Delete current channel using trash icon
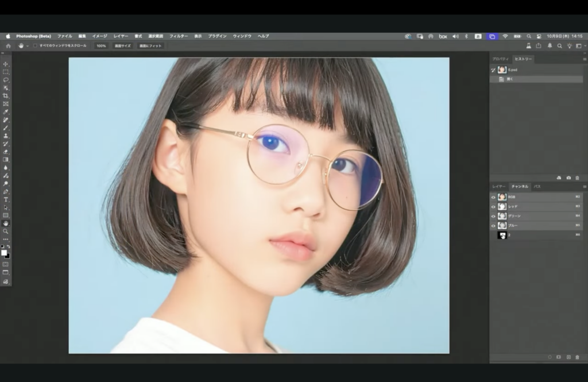The height and width of the screenshot is (382, 588). 577,357
